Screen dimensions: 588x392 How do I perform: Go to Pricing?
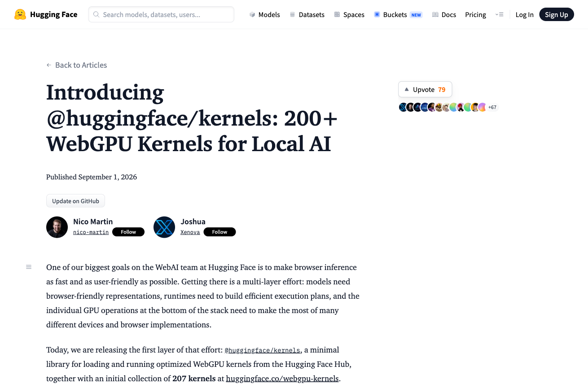pyautogui.click(x=475, y=14)
